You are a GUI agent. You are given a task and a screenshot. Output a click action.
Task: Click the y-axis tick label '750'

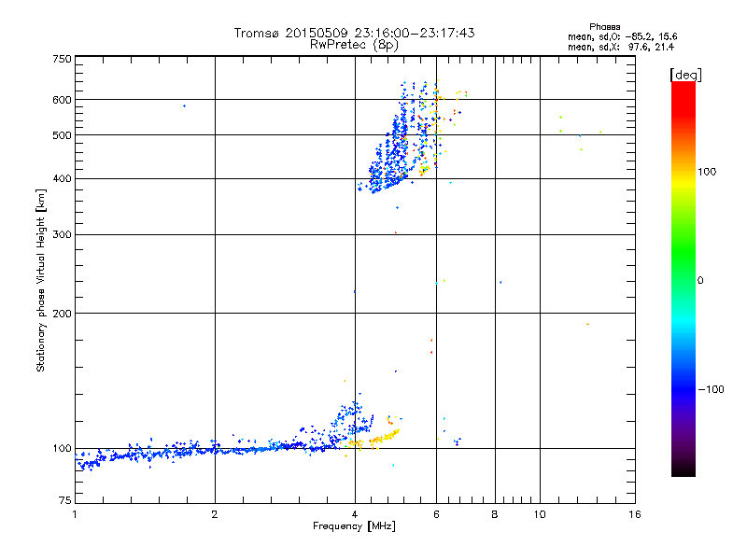(x=62, y=59)
